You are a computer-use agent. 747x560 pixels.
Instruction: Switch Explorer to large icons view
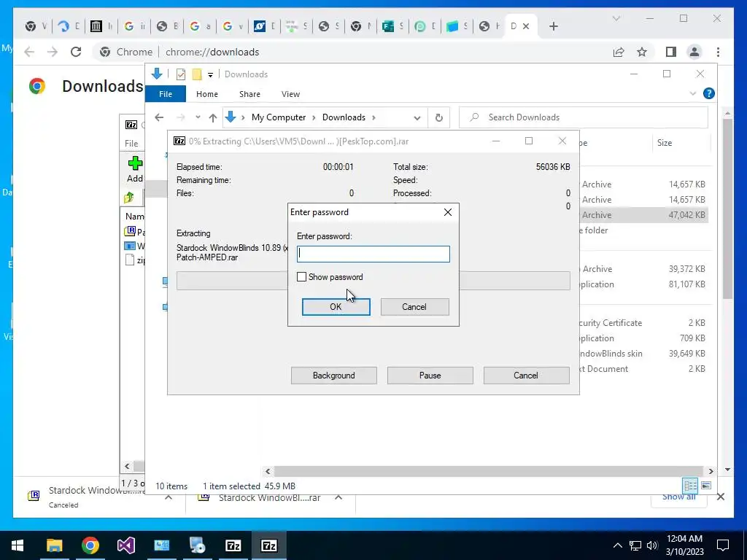point(706,486)
